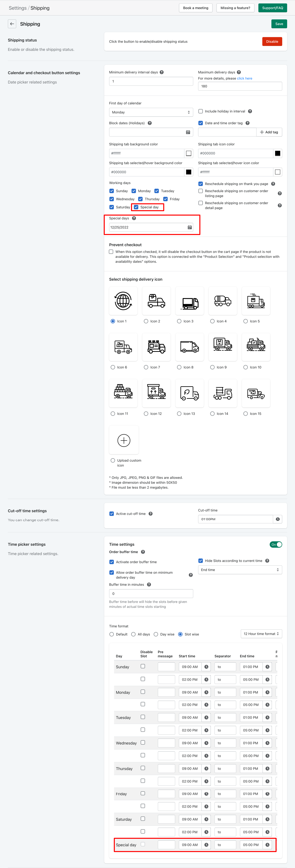Screen dimensions: 295x868
Task: Click help icon beside Date and time order tag
Action: pos(247,123)
